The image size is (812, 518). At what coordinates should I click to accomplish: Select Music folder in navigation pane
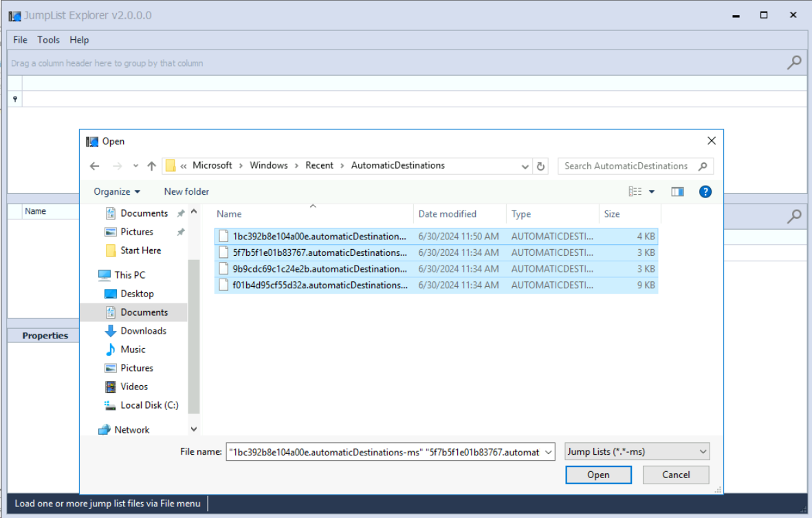click(x=133, y=349)
